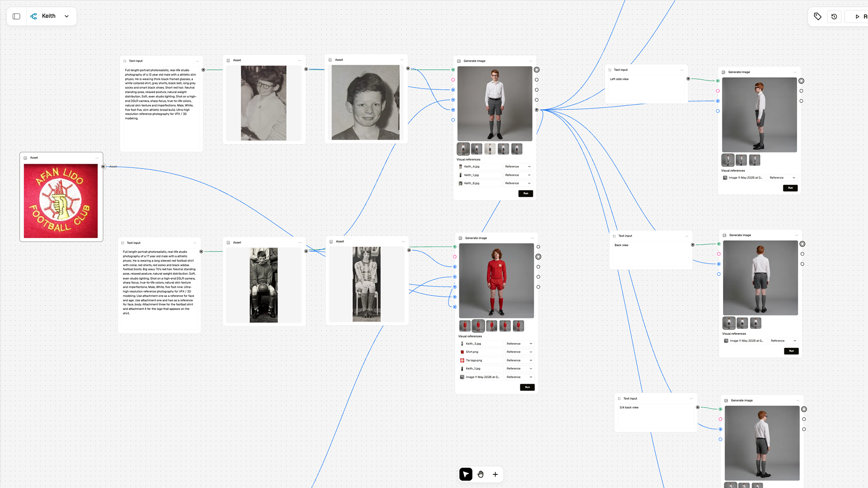Click the plus add node tool

(495, 474)
